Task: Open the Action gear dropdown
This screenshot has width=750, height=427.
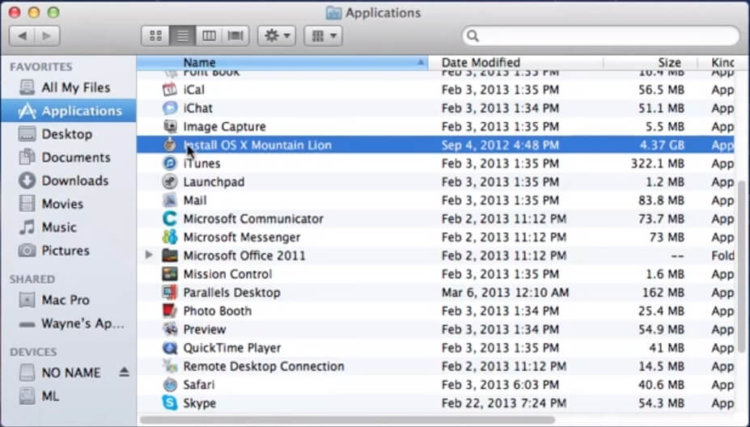Action: [276, 36]
